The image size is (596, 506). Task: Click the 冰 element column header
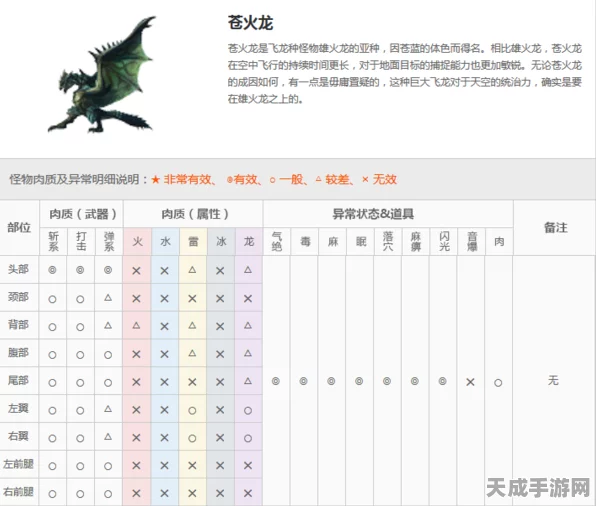tap(221, 241)
